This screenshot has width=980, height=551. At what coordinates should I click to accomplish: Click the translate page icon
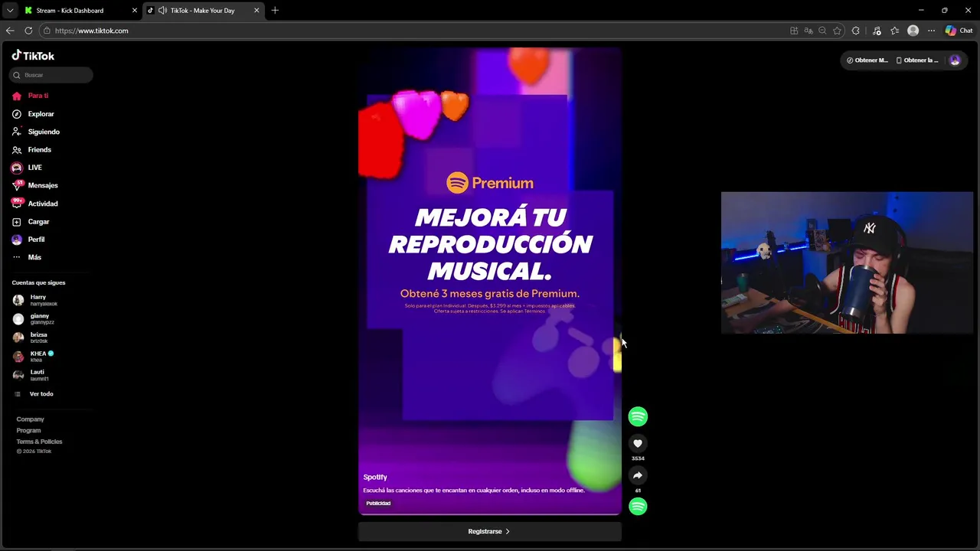[x=808, y=31]
